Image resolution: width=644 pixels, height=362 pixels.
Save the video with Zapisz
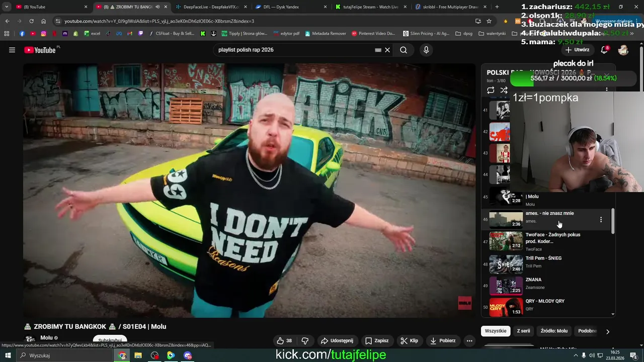(x=377, y=340)
